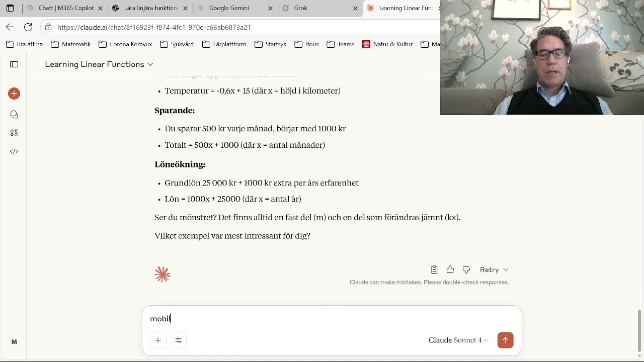Image resolution: width=644 pixels, height=362 pixels.
Task: Expand the Learning Linear Functions chat title menu
Action: click(99, 64)
